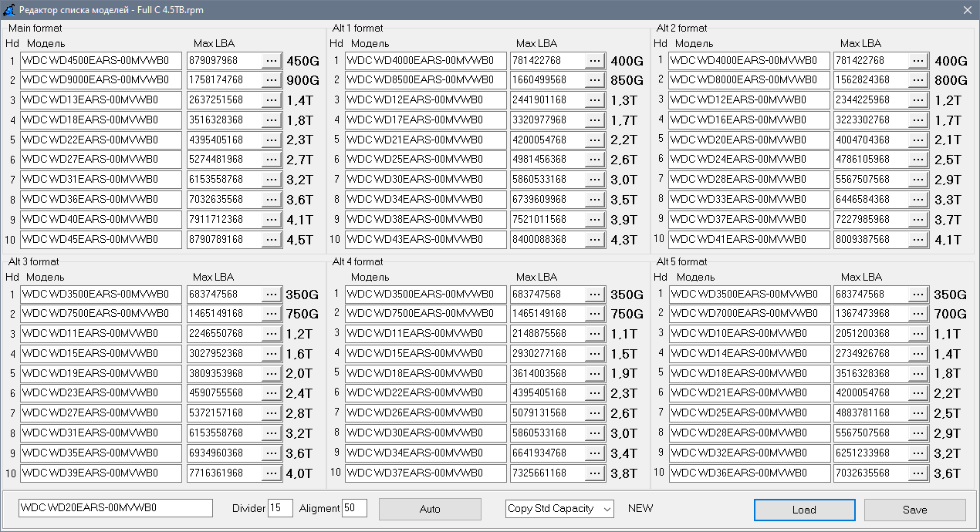Click ellipsis button in Alt 3 format head 1 row
The image size is (980, 532).
pos(272,294)
